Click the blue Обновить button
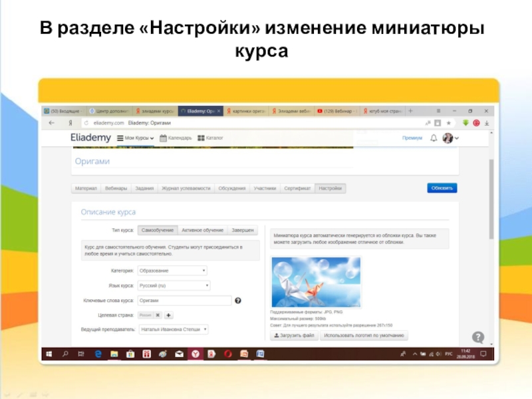The width and height of the screenshot is (532, 399). (x=442, y=188)
